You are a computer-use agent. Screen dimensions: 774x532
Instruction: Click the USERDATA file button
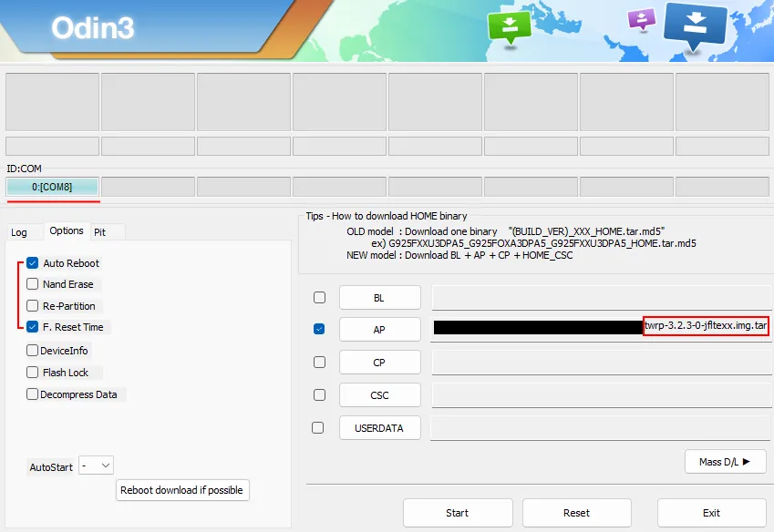[x=379, y=428]
